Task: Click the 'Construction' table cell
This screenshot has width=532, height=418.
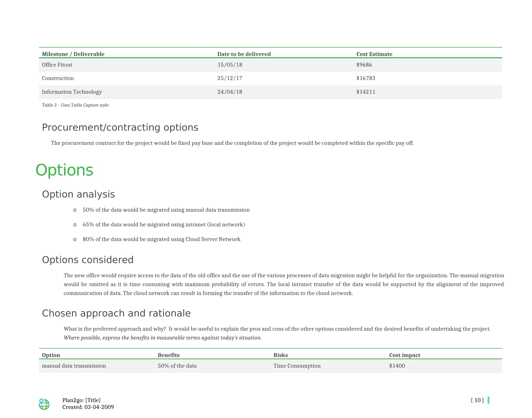Action: tap(58, 78)
